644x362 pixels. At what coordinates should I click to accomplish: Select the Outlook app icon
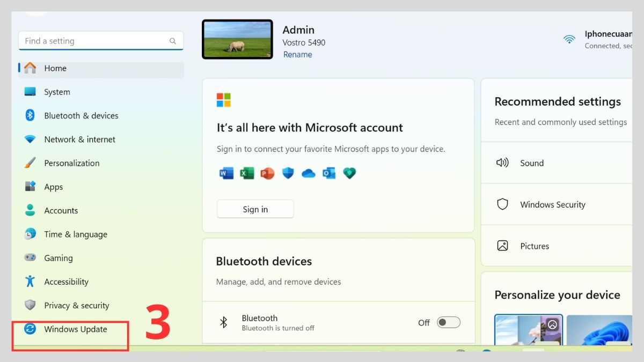(x=328, y=173)
